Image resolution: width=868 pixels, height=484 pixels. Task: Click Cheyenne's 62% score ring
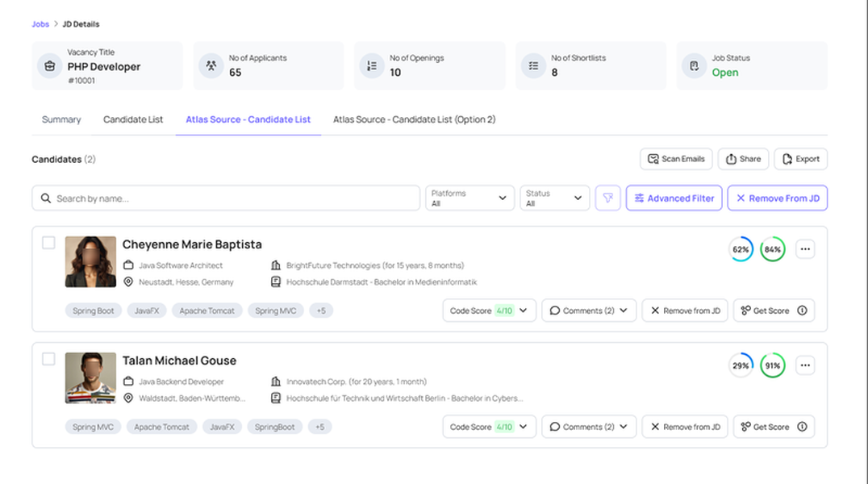click(741, 249)
